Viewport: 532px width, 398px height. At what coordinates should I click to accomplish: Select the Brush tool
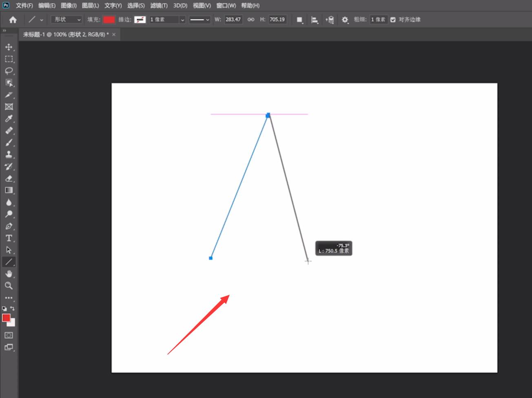(x=9, y=142)
